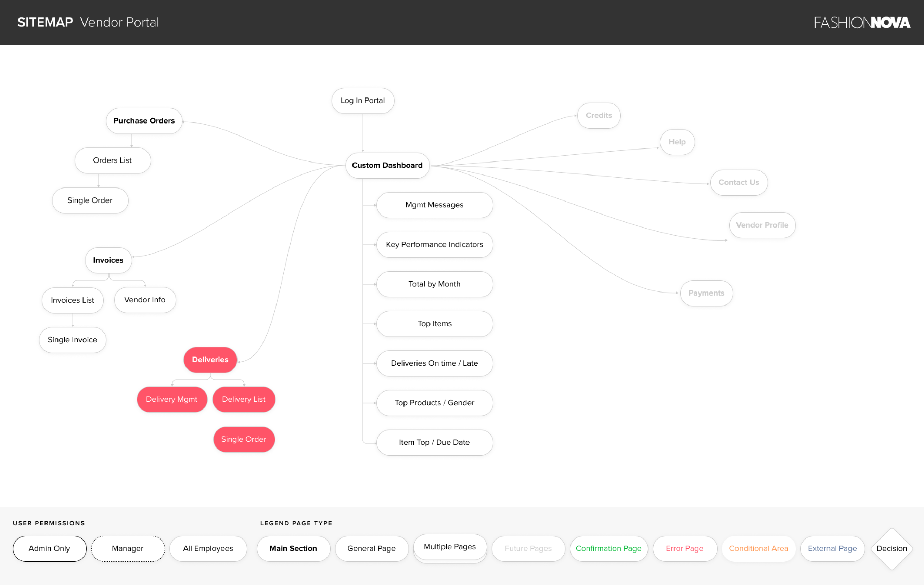Open the Vendor Profile future page node
The width and height of the screenshot is (924, 585).
(x=762, y=225)
